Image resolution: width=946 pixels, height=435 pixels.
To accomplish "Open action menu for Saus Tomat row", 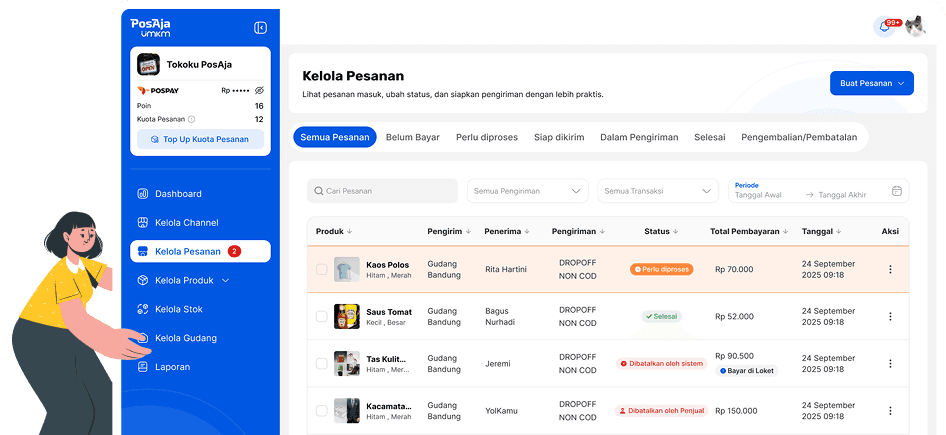I will coord(890,317).
